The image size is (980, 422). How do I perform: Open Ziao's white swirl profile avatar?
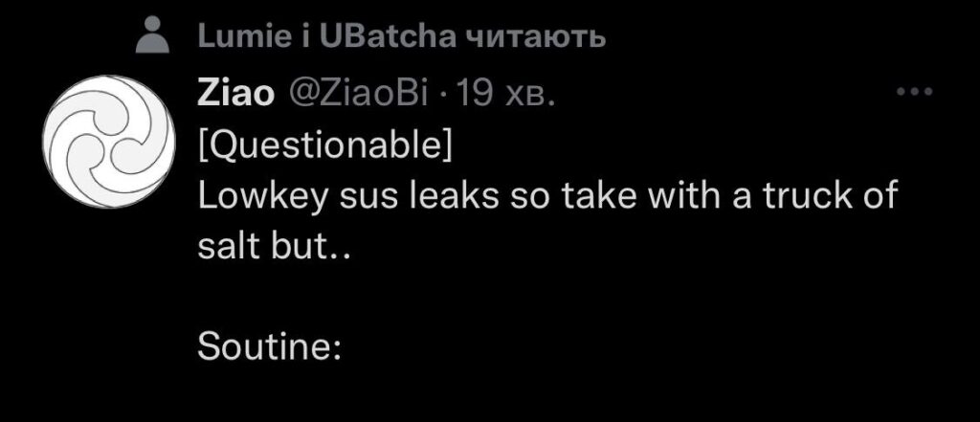coord(109,142)
